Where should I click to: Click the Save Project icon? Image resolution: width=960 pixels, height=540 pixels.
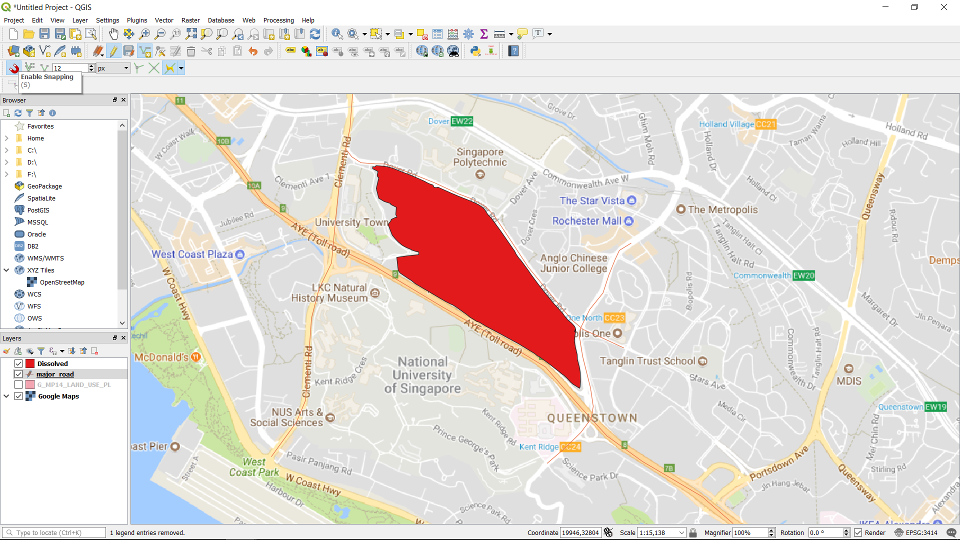46,34
